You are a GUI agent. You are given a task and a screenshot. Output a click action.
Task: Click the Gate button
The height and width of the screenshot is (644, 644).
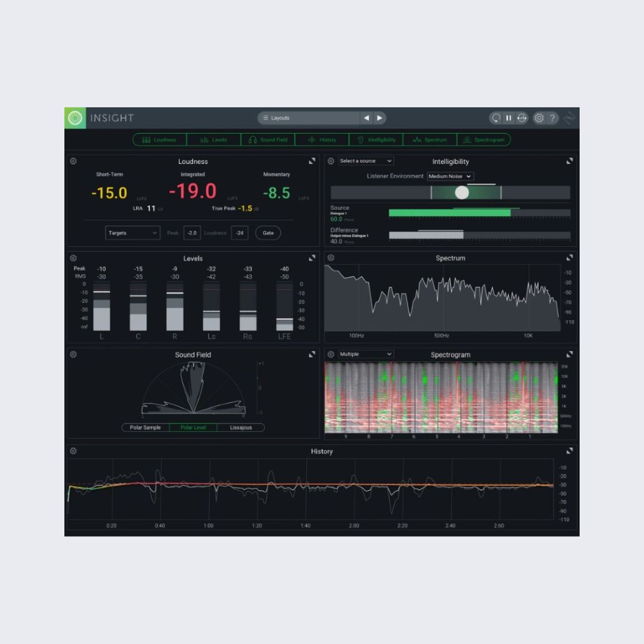pos(268,233)
